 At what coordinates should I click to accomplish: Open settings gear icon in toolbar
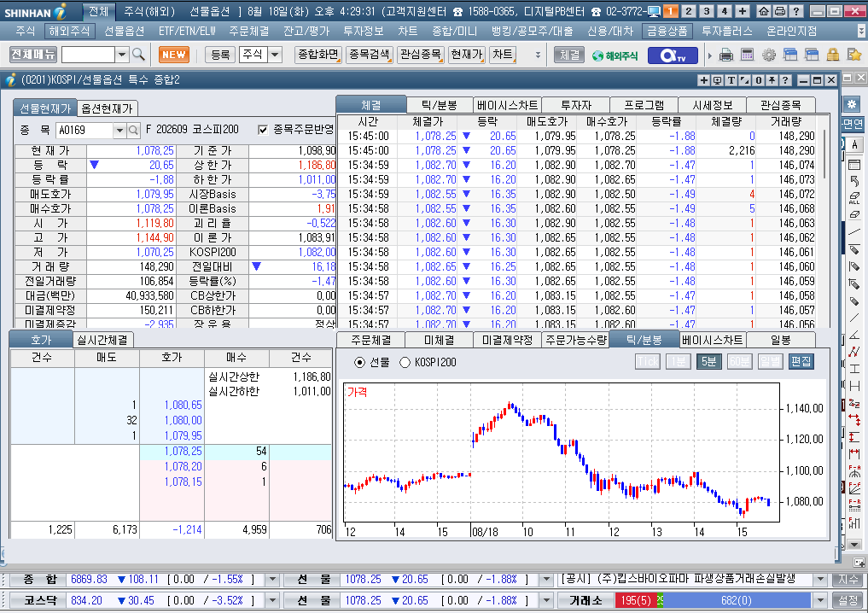click(769, 55)
